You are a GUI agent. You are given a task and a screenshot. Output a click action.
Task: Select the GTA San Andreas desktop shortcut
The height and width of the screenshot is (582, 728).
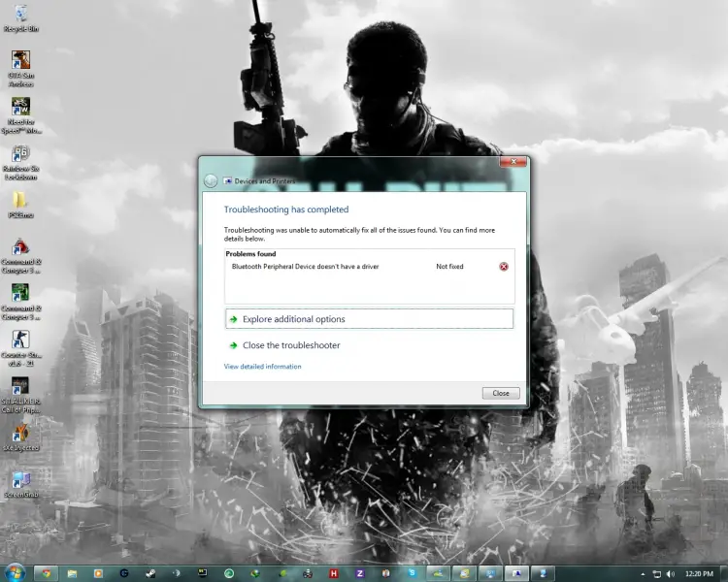[21, 69]
